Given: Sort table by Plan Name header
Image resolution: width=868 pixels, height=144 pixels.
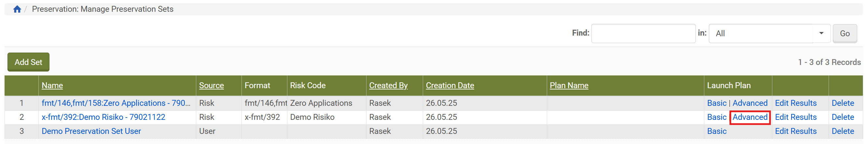Looking at the screenshot, I should pos(569,86).
